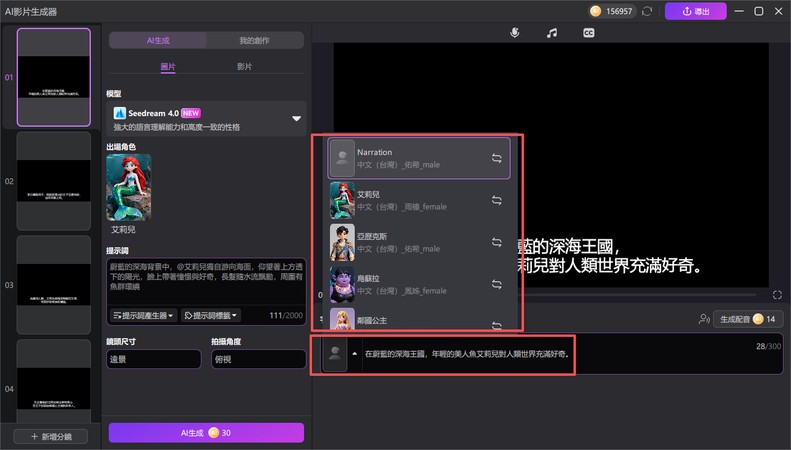Select storyboard scene 04 thumbnail
The width and height of the screenshot is (791, 450).
54,381
